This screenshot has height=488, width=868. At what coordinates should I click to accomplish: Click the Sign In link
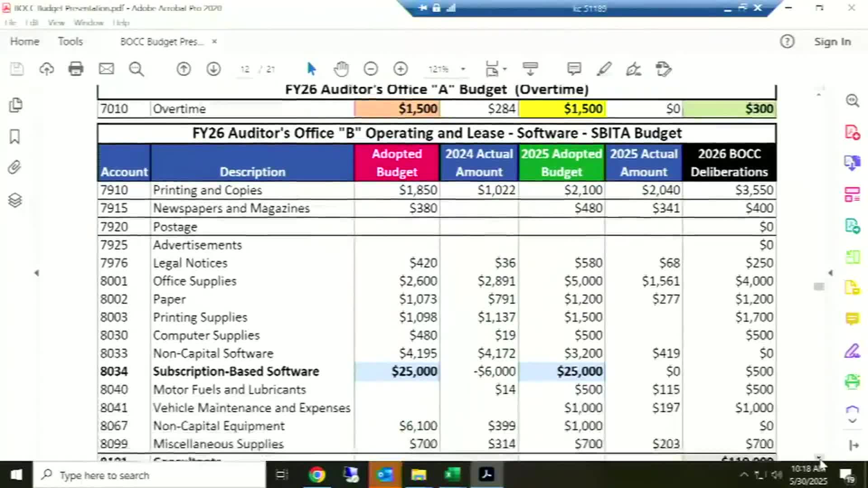pos(832,41)
